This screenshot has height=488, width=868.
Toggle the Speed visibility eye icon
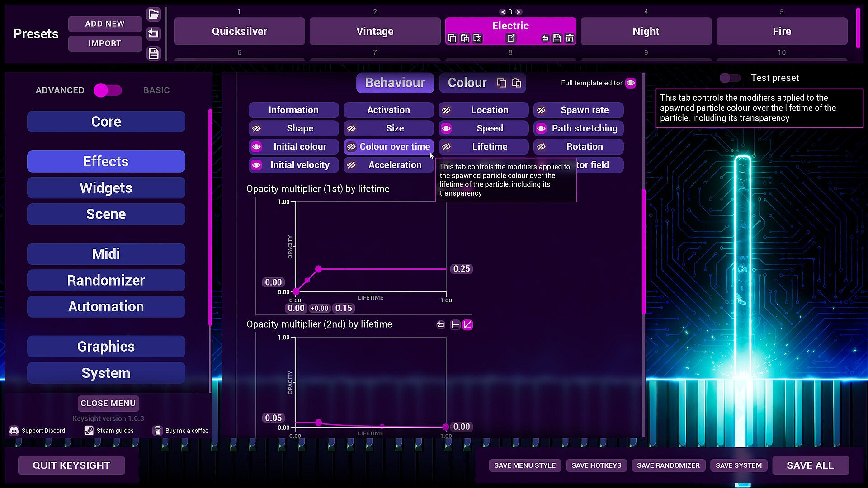click(x=446, y=129)
